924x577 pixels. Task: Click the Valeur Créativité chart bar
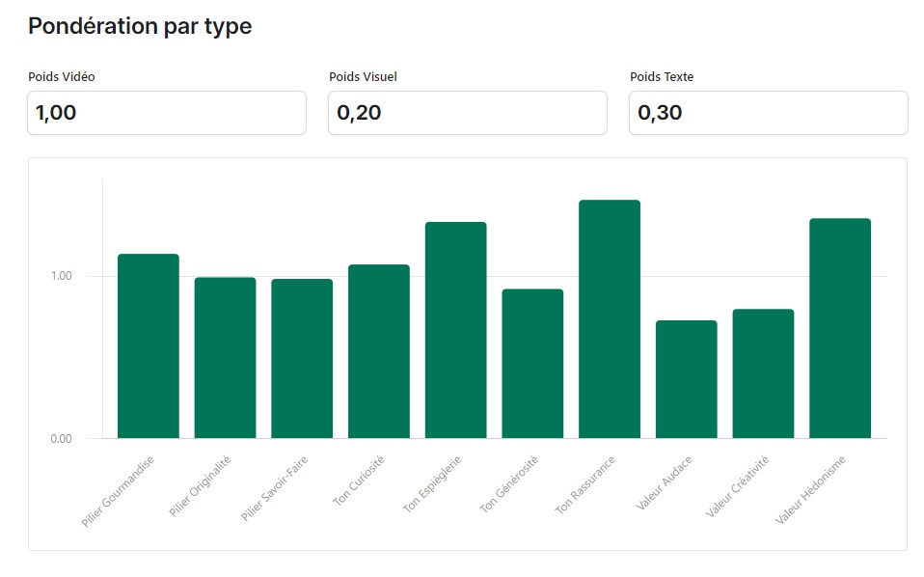pos(763,373)
